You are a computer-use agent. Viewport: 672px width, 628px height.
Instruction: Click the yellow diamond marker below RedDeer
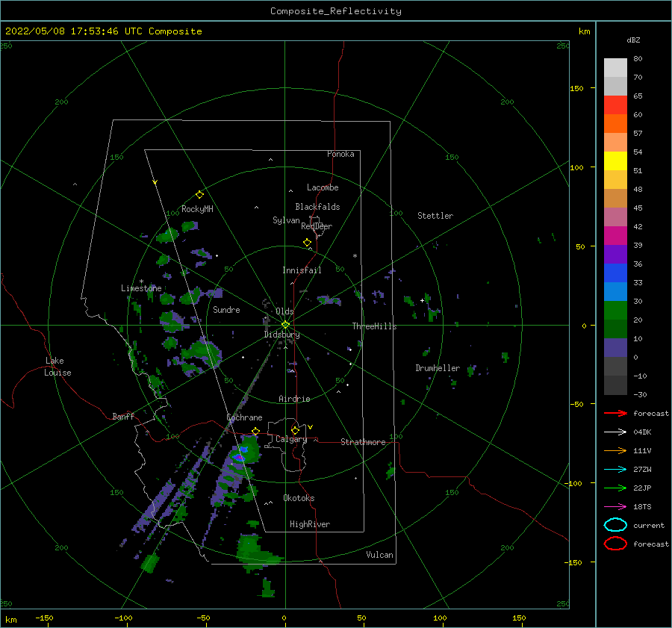click(308, 243)
